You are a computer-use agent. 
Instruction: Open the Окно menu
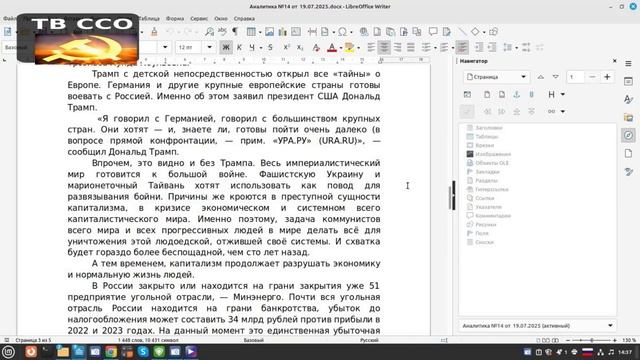[221, 18]
